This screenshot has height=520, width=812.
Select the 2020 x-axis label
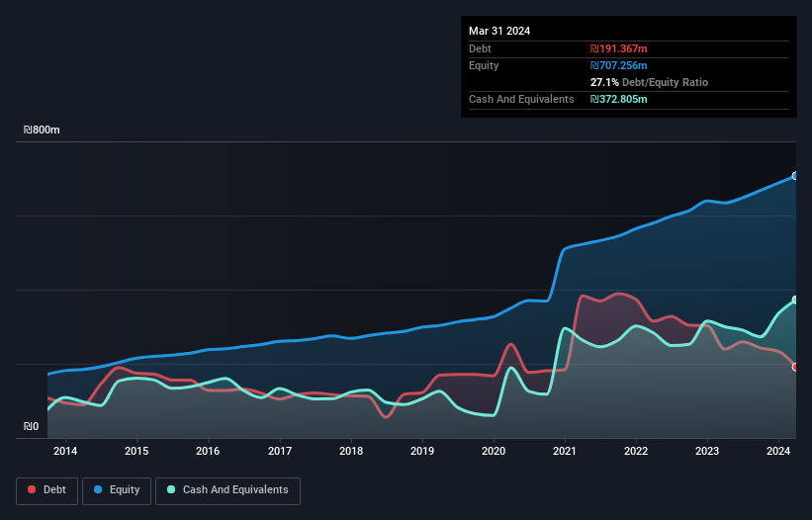point(494,451)
